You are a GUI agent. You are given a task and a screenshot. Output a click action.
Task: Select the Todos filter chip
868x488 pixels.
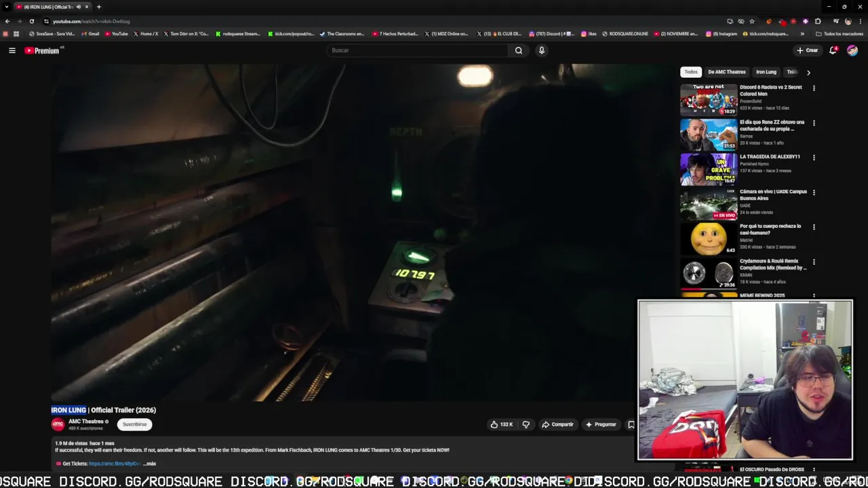click(690, 72)
